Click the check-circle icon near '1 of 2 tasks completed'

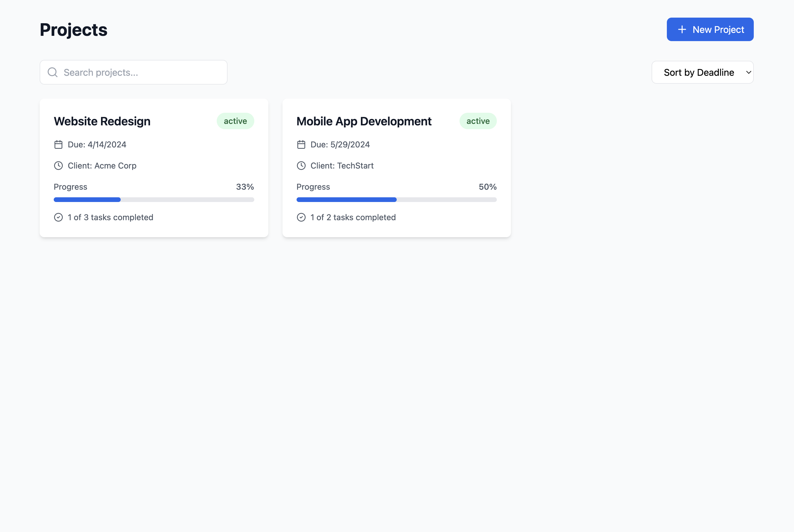coord(301,217)
